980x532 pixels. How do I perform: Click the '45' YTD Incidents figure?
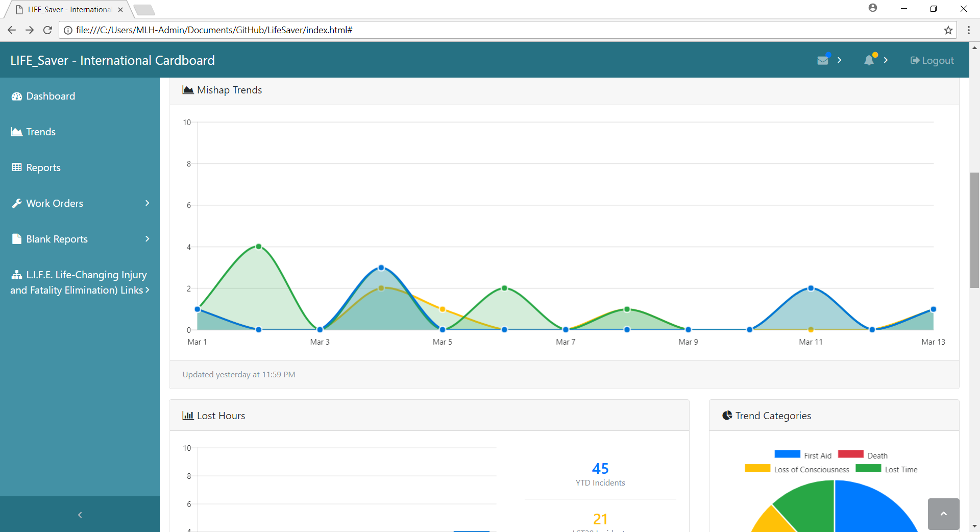pyautogui.click(x=600, y=469)
